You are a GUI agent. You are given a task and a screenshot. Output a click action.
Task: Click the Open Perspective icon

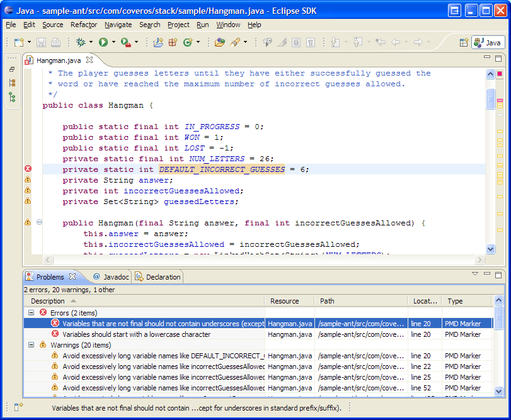click(464, 43)
